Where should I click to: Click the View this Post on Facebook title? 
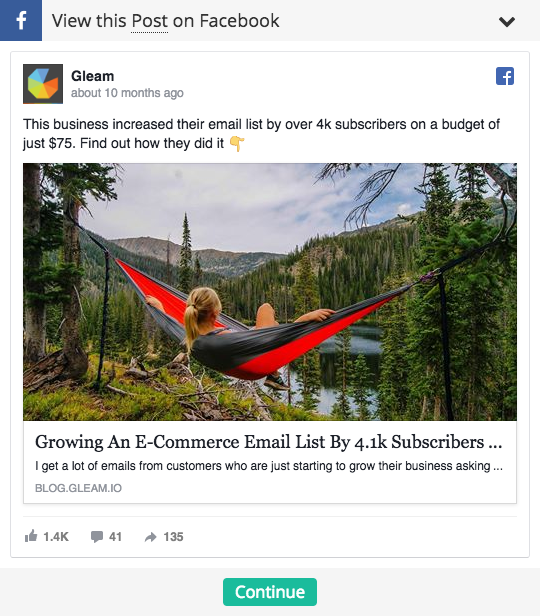[165, 21]
